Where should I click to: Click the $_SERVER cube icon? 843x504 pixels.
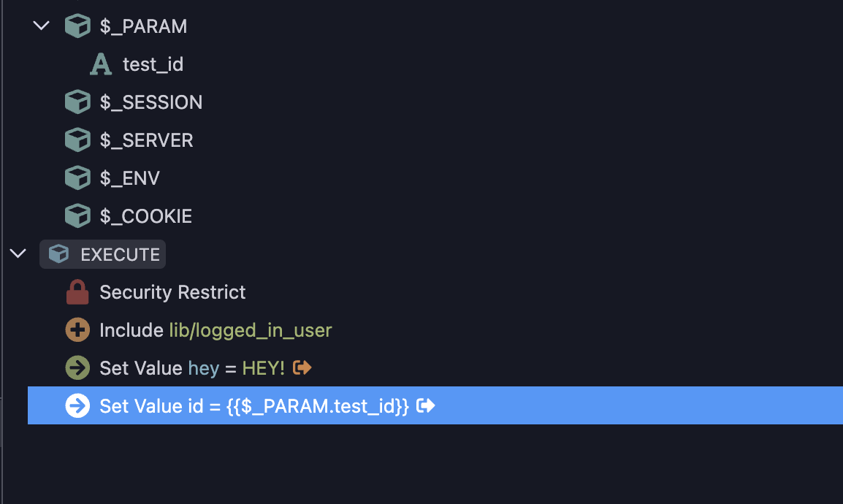(x=77, y=140)
